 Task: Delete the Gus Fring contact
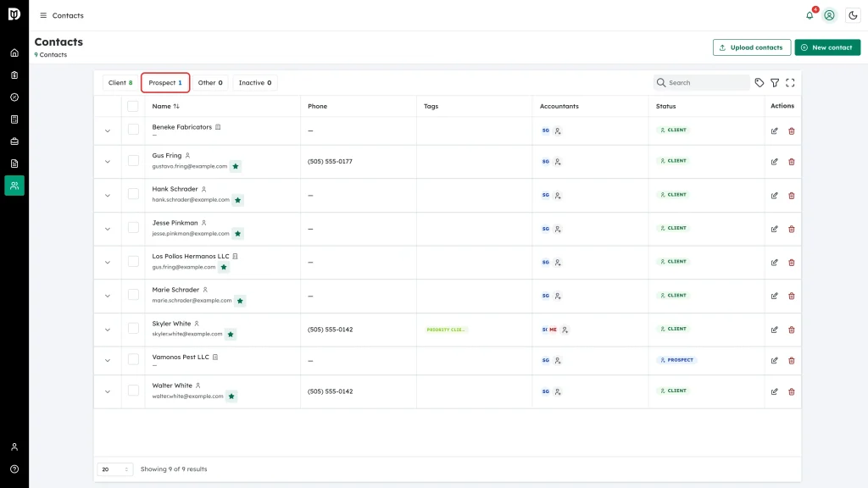[x=792, y=162]
